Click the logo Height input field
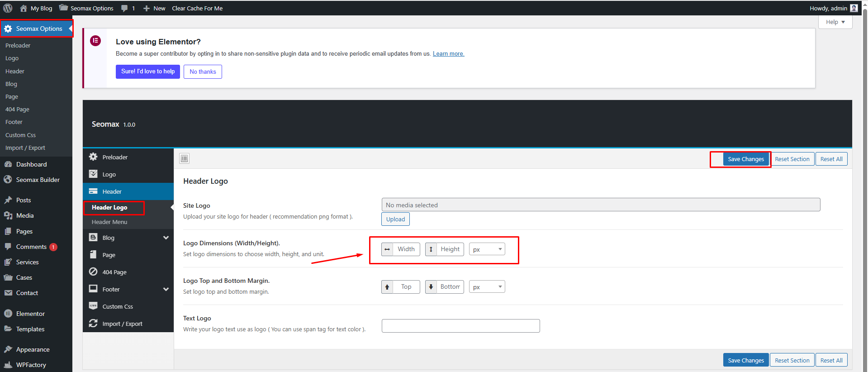 pos(450,249)
